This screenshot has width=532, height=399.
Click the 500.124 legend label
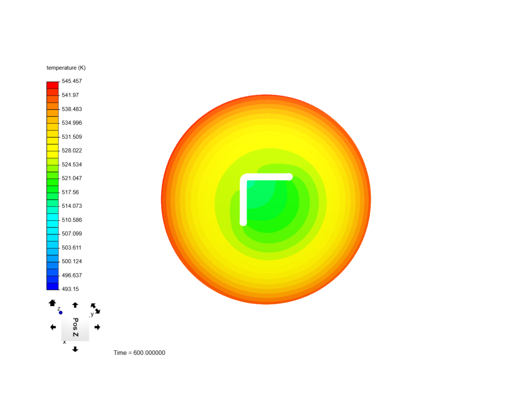point(72,261)
